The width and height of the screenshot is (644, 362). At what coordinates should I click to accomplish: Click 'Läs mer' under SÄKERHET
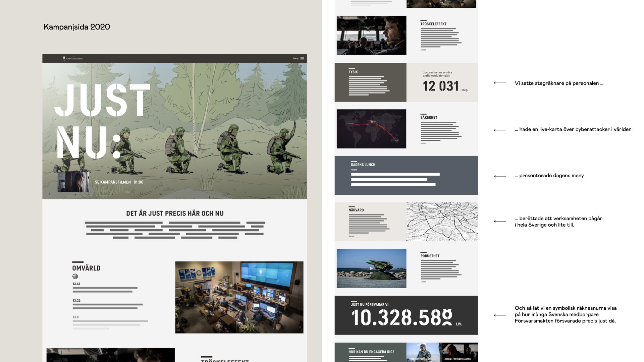pos(423,143)
